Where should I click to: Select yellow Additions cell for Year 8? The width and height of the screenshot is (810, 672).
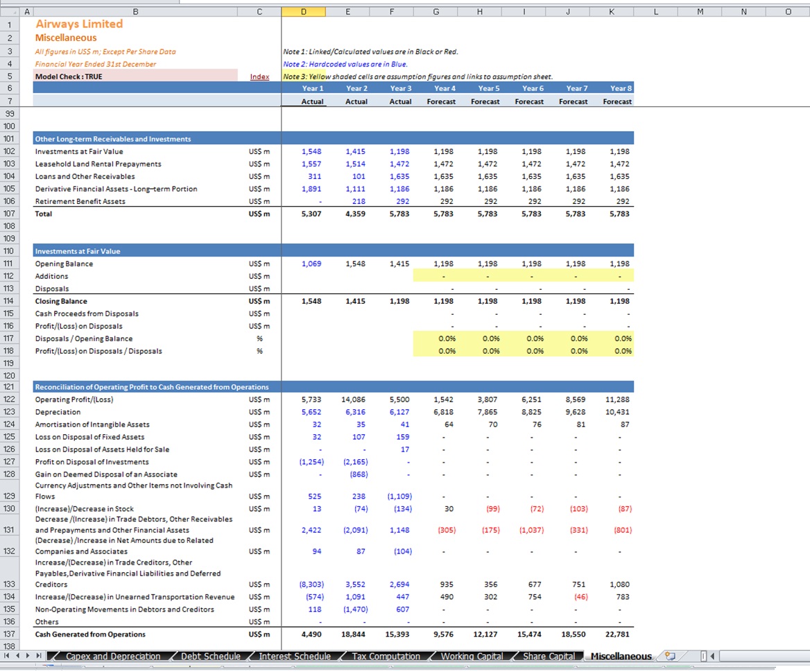(x=612, y=276)
